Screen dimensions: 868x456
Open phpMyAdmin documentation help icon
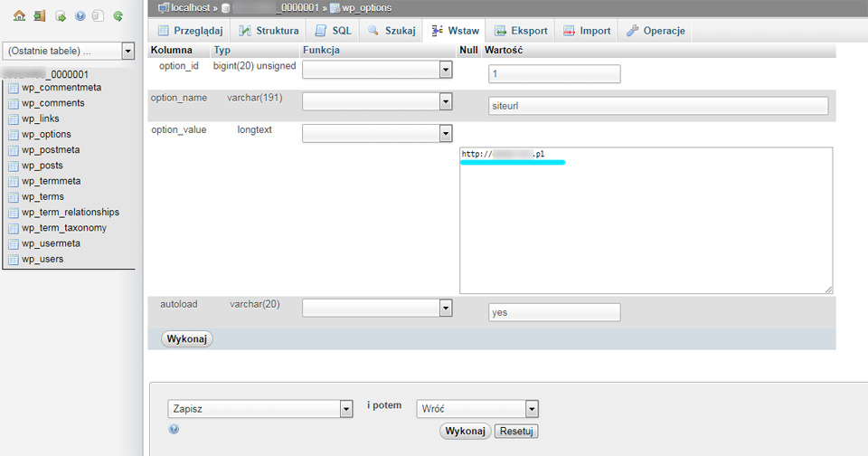pos(80,16)
